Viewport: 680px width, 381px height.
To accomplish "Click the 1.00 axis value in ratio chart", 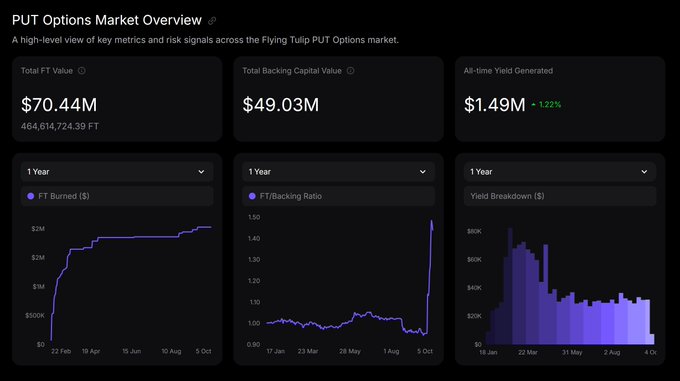I will point(254,323).
